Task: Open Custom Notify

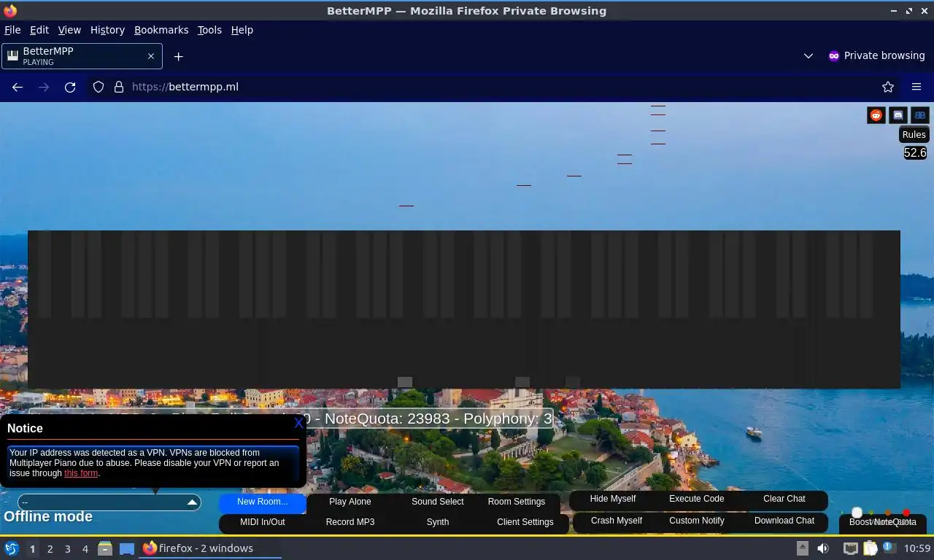Action: (697, 521)
